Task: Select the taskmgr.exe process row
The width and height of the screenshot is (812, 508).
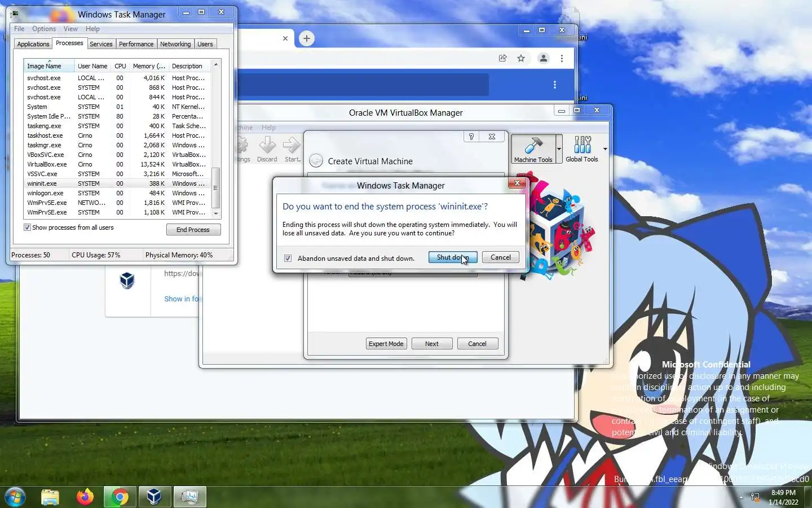Action: coord(117,145)
